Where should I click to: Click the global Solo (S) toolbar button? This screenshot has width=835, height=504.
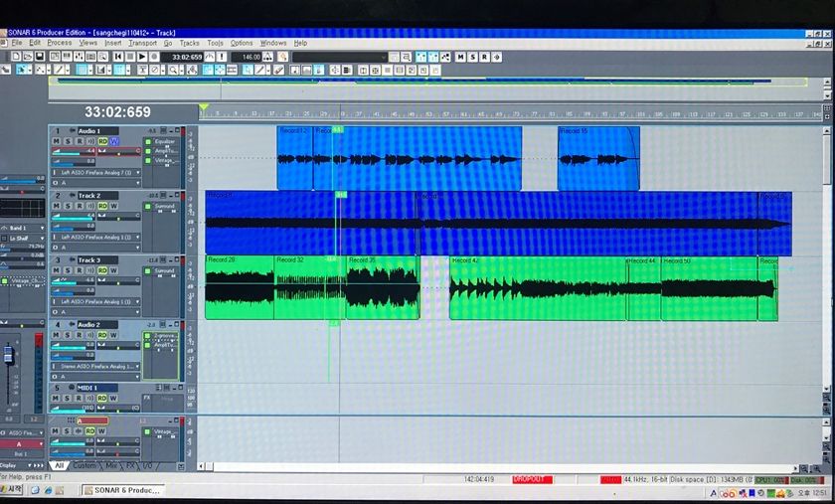point(472,57)
